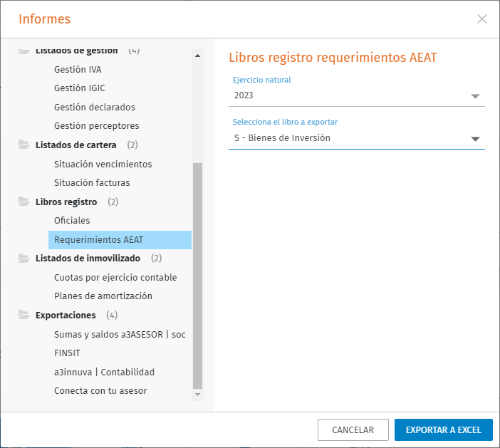Click the EXPORTAR A EXCEL button
The image size is (500, 448).
point(444,429)
